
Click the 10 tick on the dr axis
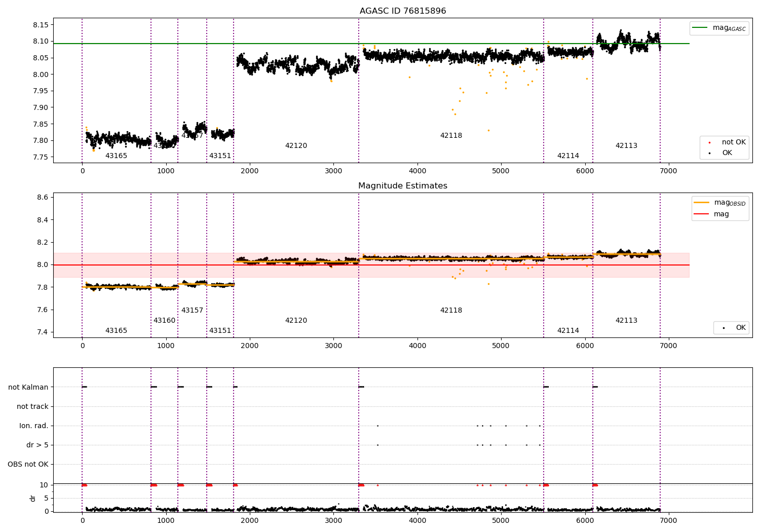point(44,485)
